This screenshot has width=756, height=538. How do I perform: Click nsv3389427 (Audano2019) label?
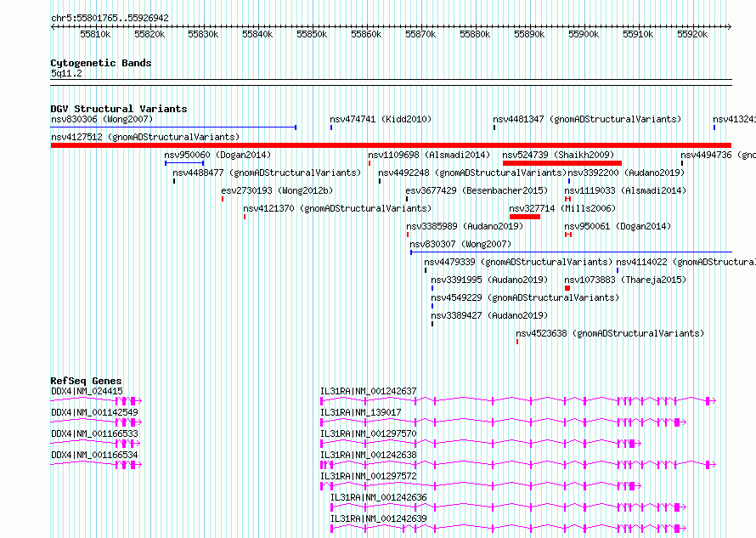click(x=489, y=315)
